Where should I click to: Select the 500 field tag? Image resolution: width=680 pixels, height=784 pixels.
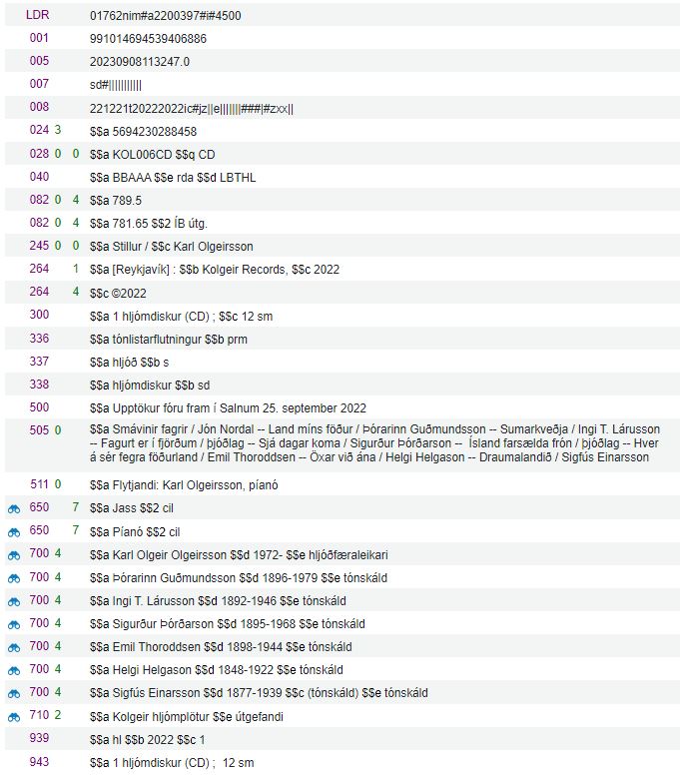tap(39, 408)
